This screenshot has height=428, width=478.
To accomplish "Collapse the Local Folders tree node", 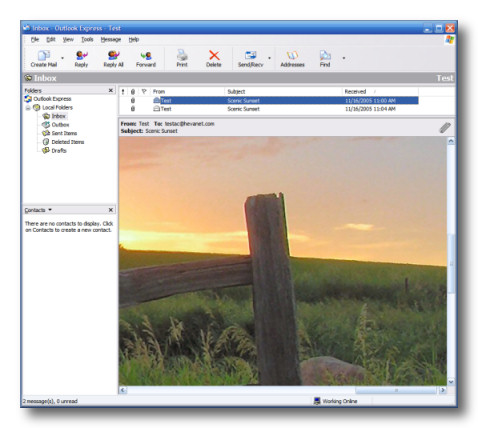I will point(28,108).
